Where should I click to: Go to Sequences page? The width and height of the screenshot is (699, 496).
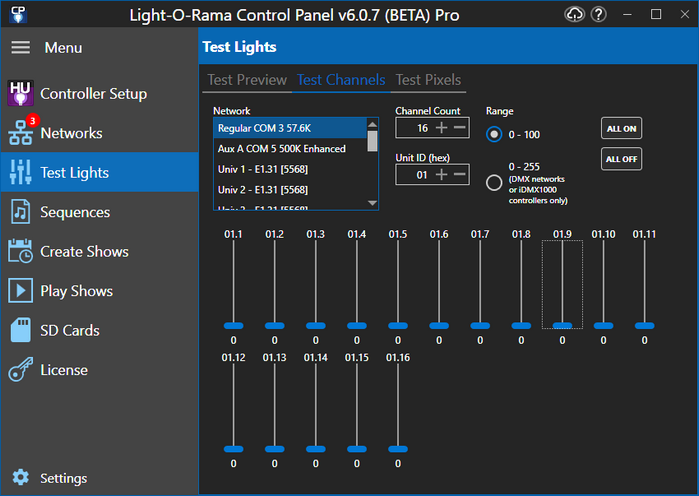tap(75, 212)
